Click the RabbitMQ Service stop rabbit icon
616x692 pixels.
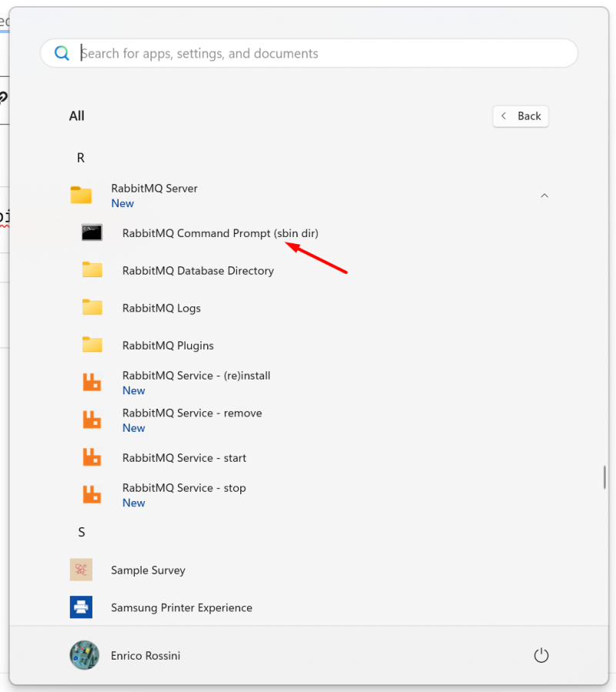pyautogui.click(x=92, y=495)
